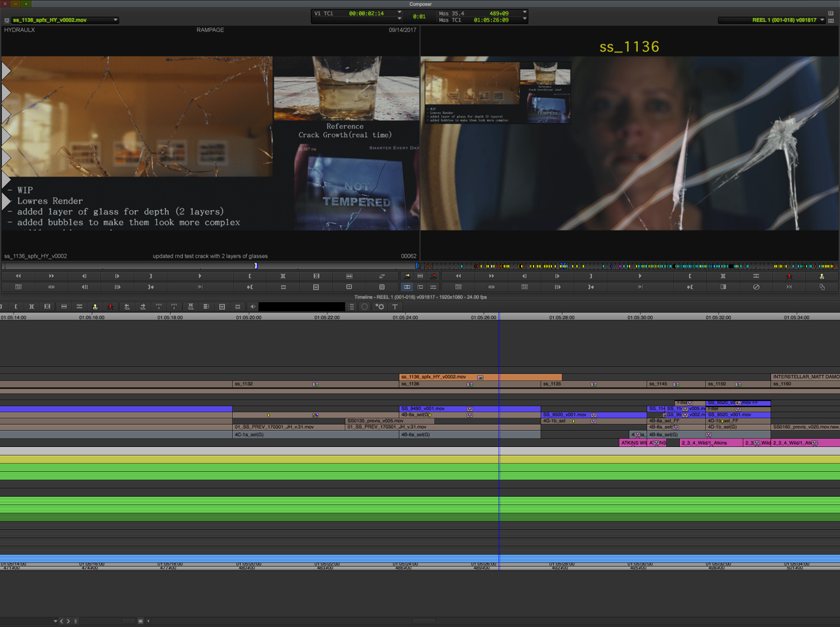Click the timeline horizontal scrollbar at bottom
This screenshot has width=840, height=627.
point(424,621)
